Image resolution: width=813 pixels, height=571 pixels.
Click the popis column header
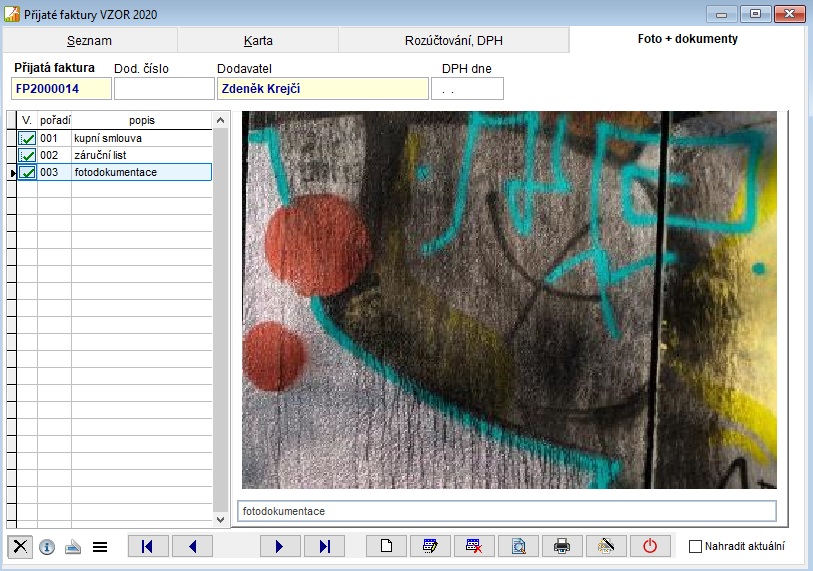click(x=142, y=120)
